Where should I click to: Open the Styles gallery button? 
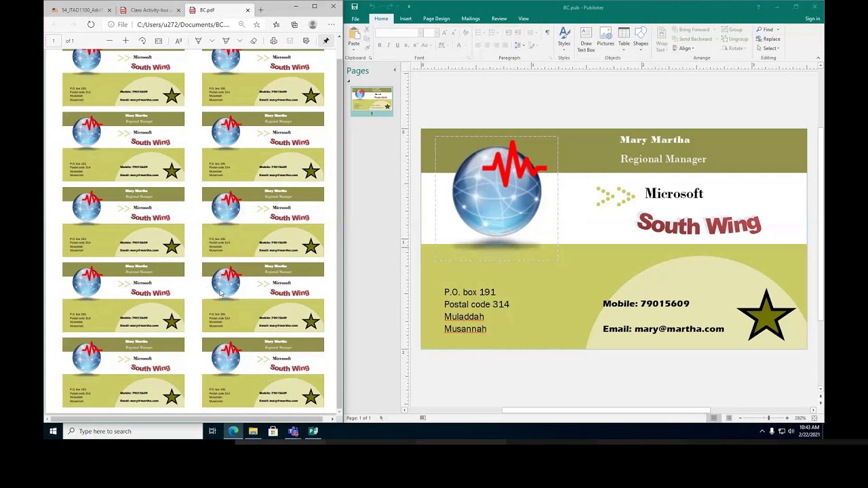point(564,38)
